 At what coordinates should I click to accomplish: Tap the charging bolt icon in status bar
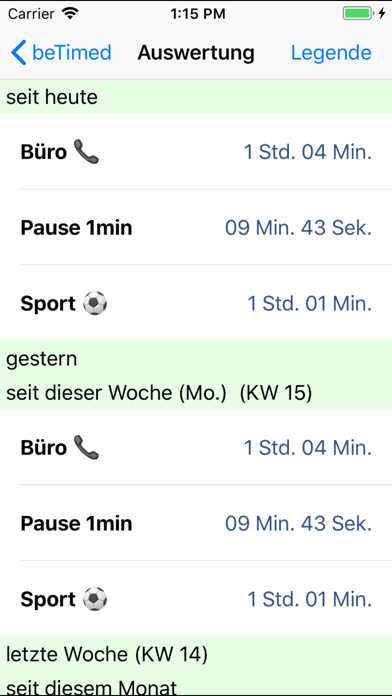coord(382,14)
